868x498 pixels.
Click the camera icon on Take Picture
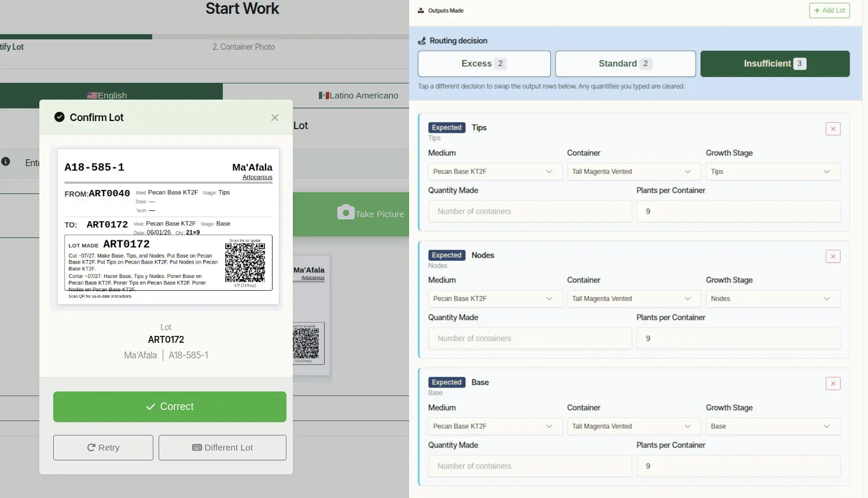point(345,213)
